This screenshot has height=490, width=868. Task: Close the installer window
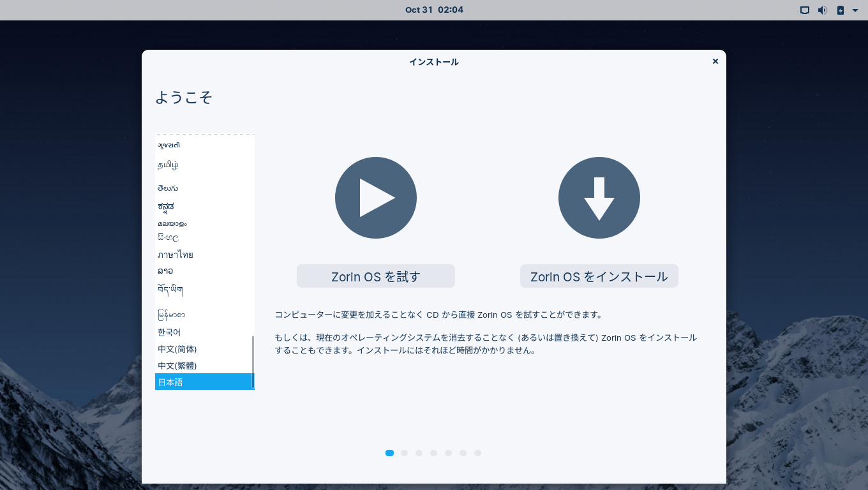[x=715, y=61]
